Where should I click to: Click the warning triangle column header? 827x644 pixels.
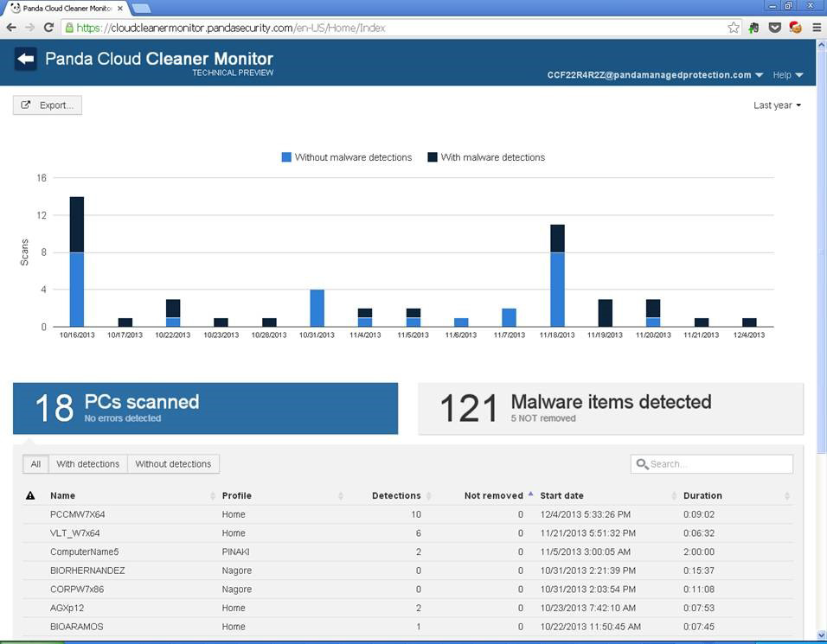click(30, 495)
